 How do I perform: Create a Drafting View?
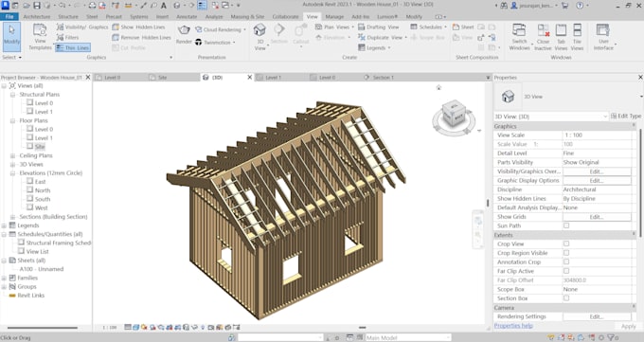378,27
